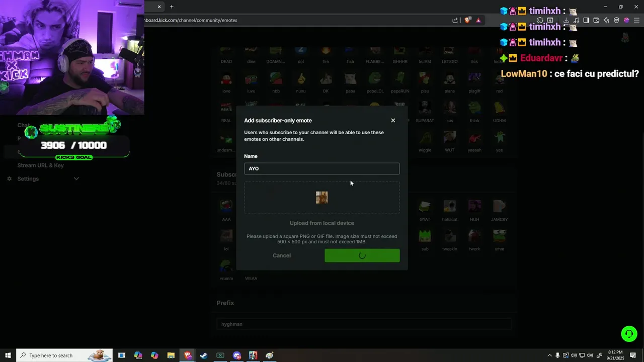Open the green support chat bubble
The height and width of the screenshot is (362, 644).
(x=629, y=334)
